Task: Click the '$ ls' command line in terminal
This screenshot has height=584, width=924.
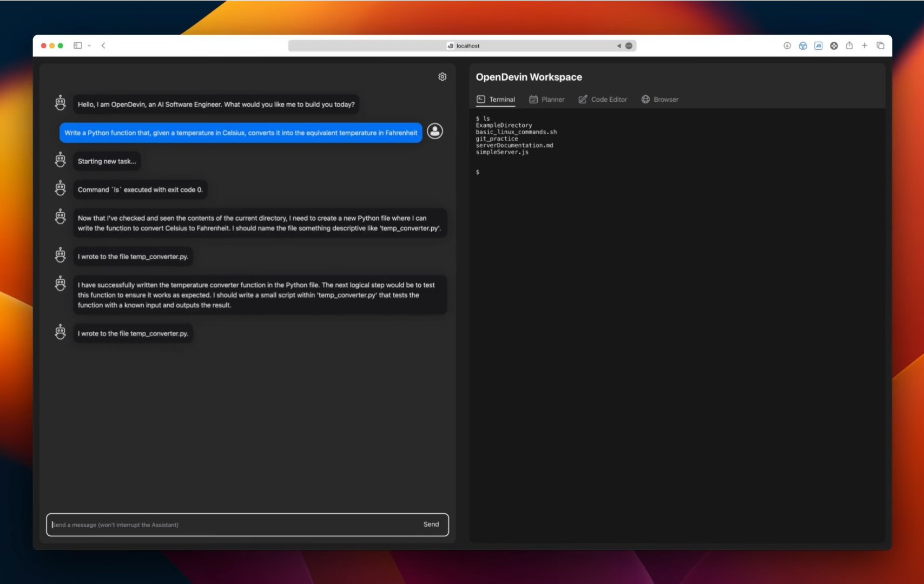Action: 483,119
